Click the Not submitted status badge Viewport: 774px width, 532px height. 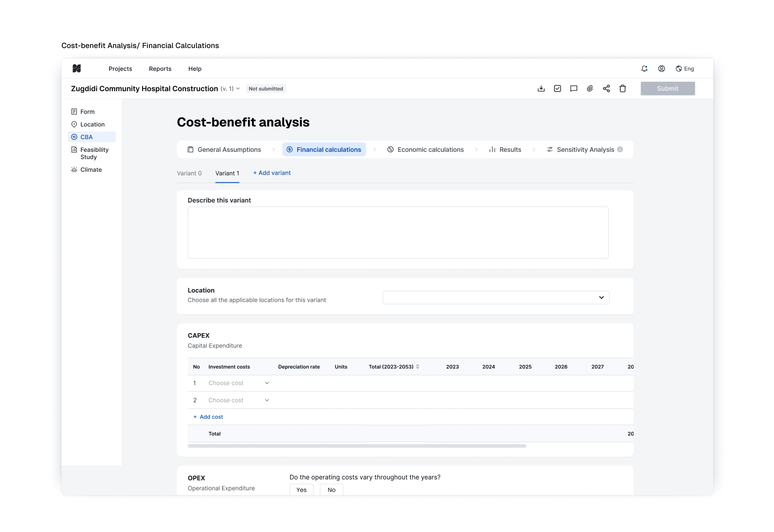(x=266, y=89)
